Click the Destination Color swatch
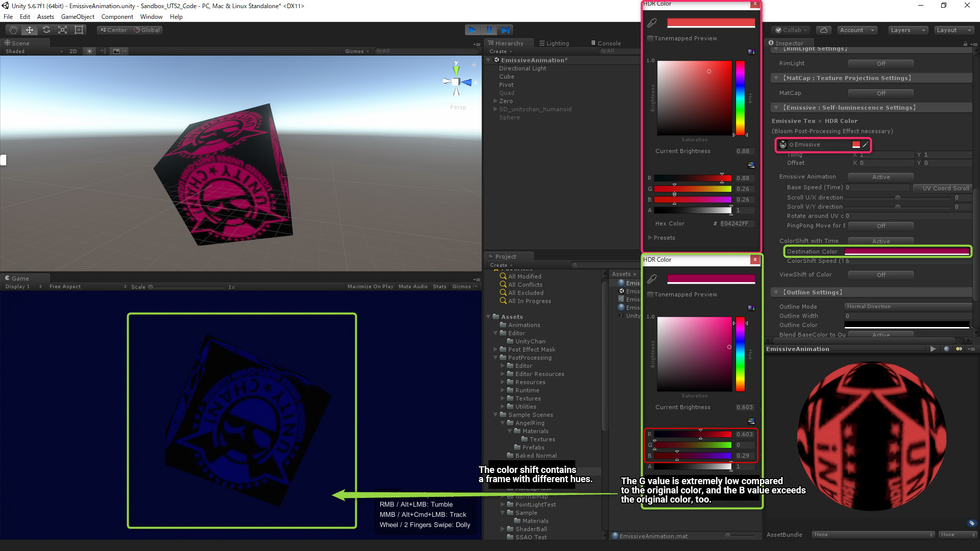The image size is (980, 551). [906, 252]
